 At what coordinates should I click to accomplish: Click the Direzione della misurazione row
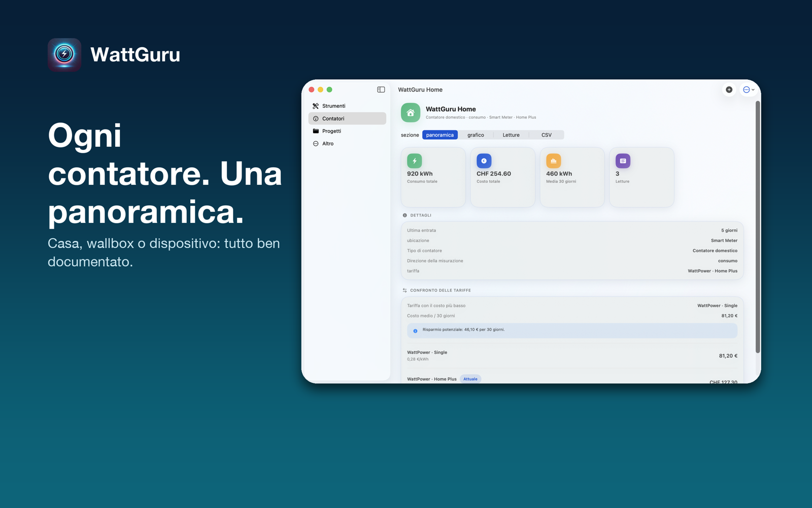pyautogui.click(x=572, y=261)
